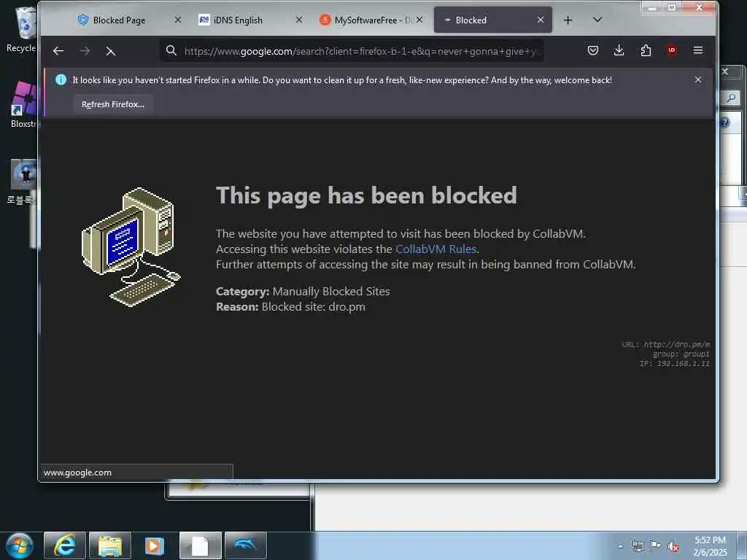Click the retro computer illustration
The width and height of the screenshot is (747, 560).
click(x=131, y=246)
